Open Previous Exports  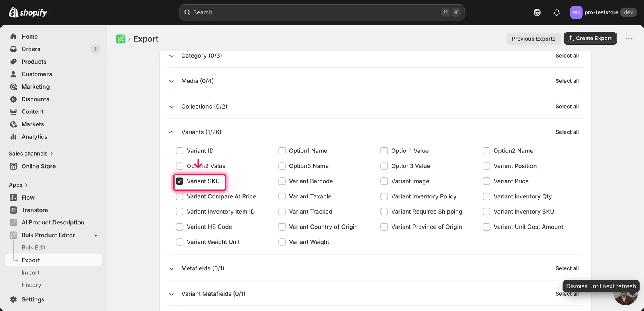coord(533,39)
